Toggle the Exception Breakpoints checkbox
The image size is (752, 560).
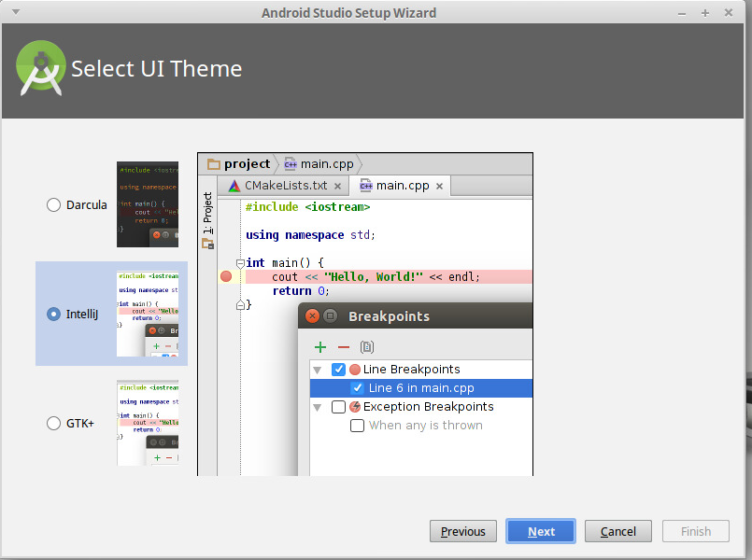click(x=338, y=407)
